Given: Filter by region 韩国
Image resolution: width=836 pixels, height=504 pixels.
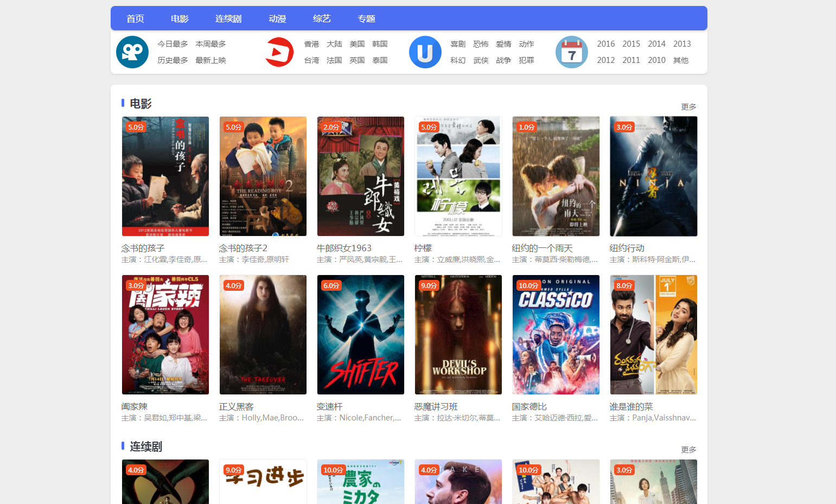Looking at the screenshot, I should [380, 44].
